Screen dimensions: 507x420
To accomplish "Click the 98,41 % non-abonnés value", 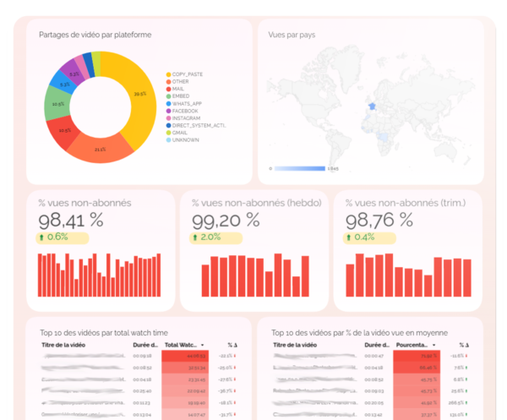I will coord(71,221).
